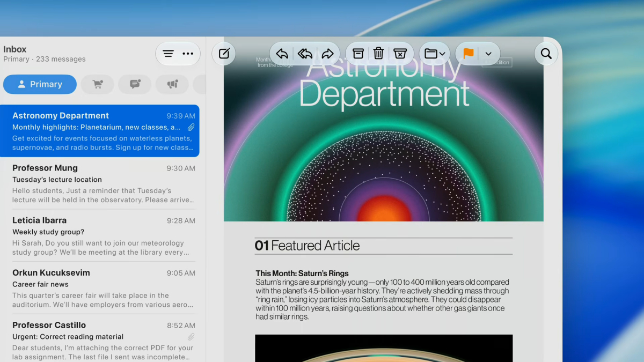Move the message to Junk
Image resolution: width=644 pixels, height=362 pixels.
[400, 54]
